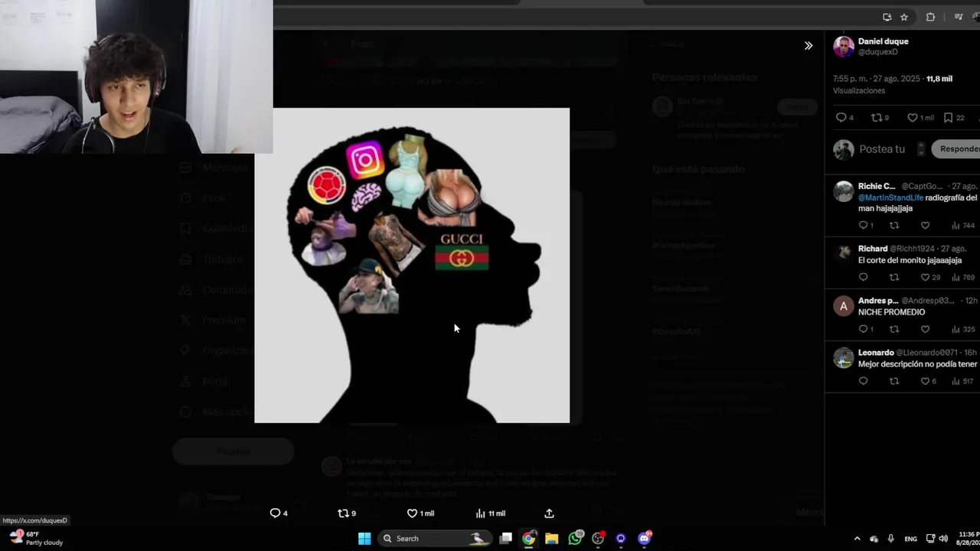This screenshot has width=980, height=551.
Task: Open the @MartinStandLife mention link
Action: coord(890,197)
